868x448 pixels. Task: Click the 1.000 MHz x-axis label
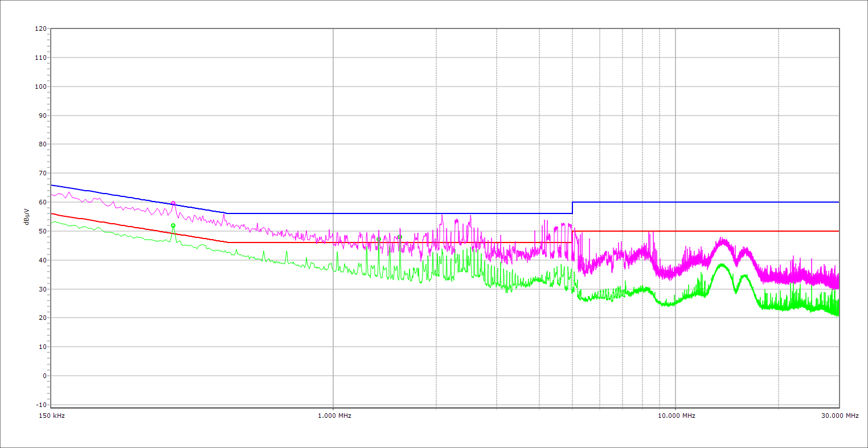(x=334, y=416)
